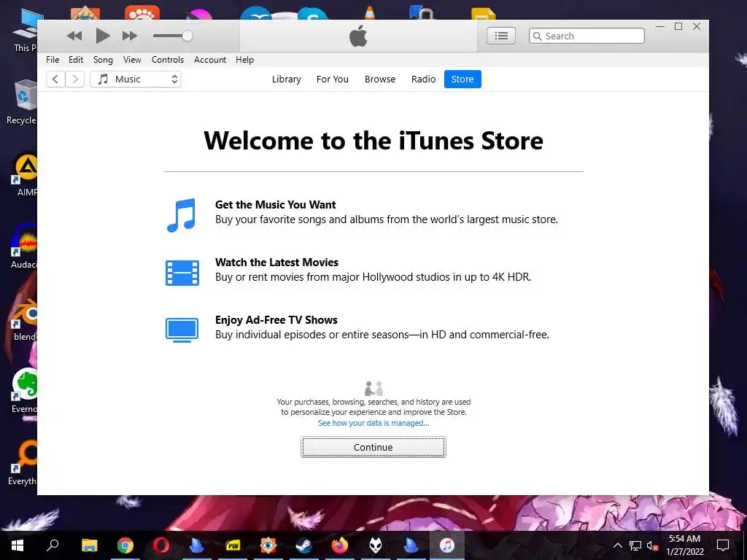Launch Firefox from the taskbar

tap(340, 545)
